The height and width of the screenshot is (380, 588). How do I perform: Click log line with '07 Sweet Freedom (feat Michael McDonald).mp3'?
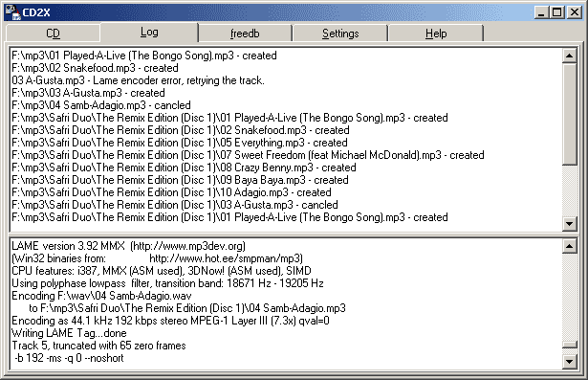pos(248,155)
